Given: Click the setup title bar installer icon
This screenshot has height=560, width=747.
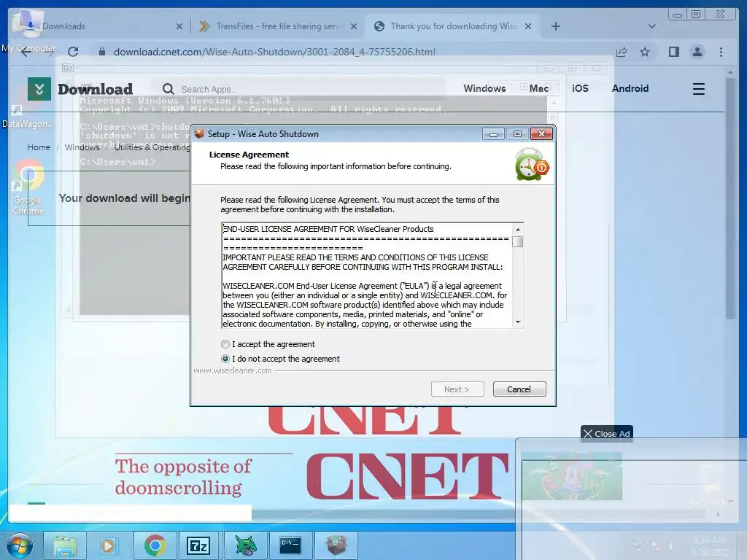Looking at the screenshot, I should point(200,134).
